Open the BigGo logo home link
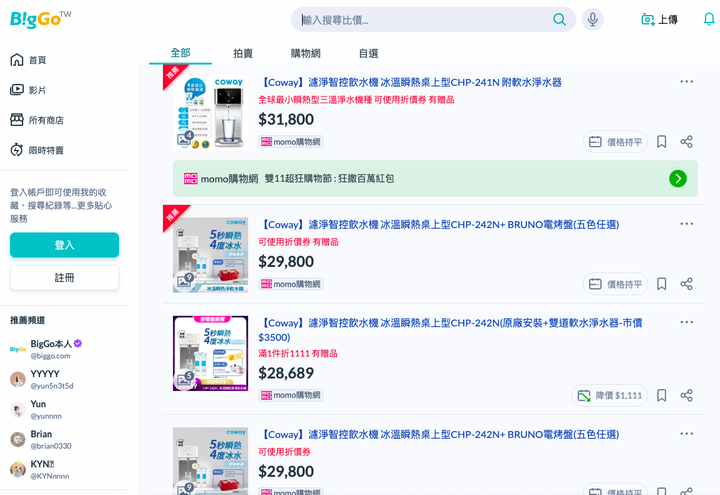The width and height of the screenshot is (720, 495). (x=40, y=19)
